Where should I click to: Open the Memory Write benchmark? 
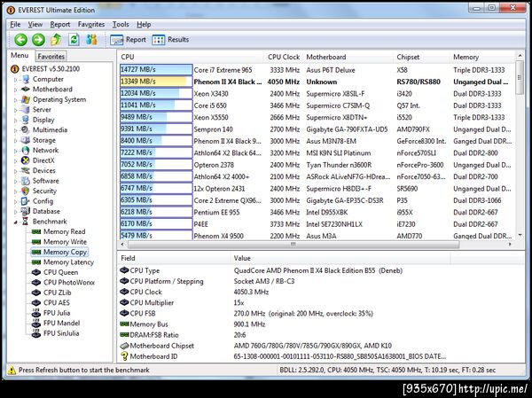(x=65, y=242)
